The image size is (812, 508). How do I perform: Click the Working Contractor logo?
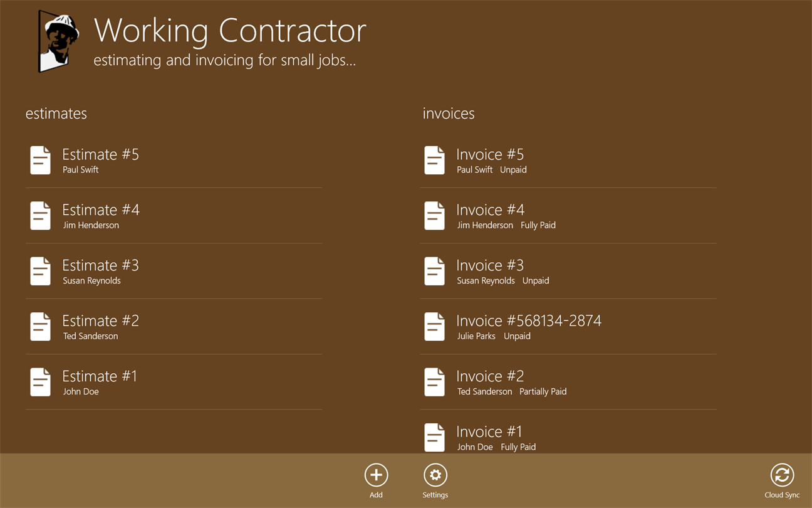pos(58,41)
